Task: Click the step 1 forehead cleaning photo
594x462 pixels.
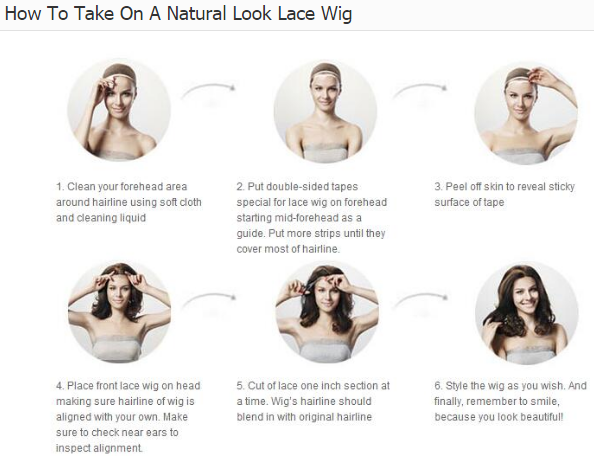Action: click(119, 110)
